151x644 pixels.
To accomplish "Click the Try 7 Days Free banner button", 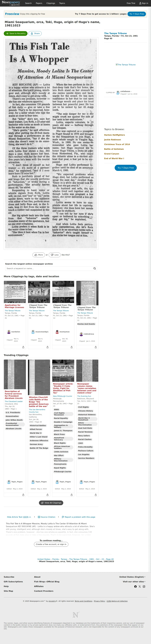I will [137, 14].
